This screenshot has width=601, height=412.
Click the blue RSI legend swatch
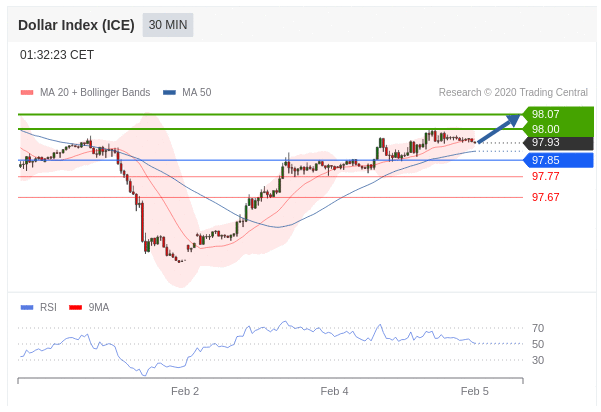(x=27, y=308)
